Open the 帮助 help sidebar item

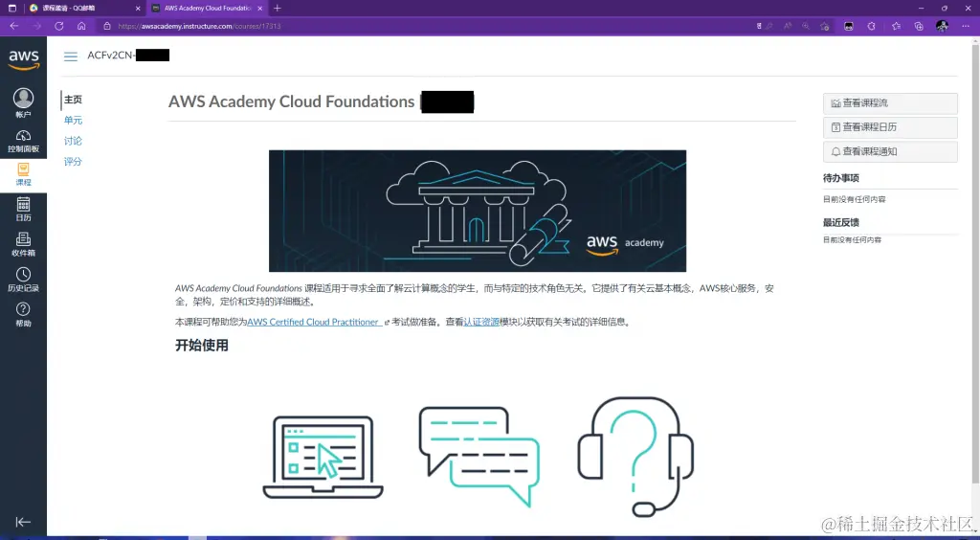click(x=23, y=316)
